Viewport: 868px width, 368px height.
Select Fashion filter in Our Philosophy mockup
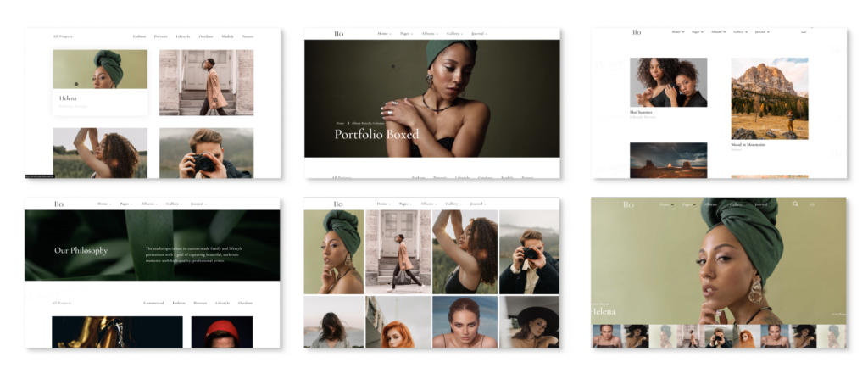coord(179,304)
